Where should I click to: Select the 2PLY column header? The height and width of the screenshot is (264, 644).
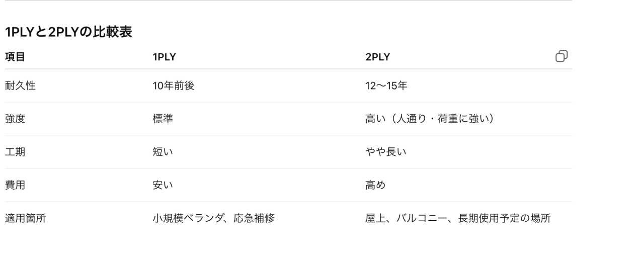[x=377, y=57]
